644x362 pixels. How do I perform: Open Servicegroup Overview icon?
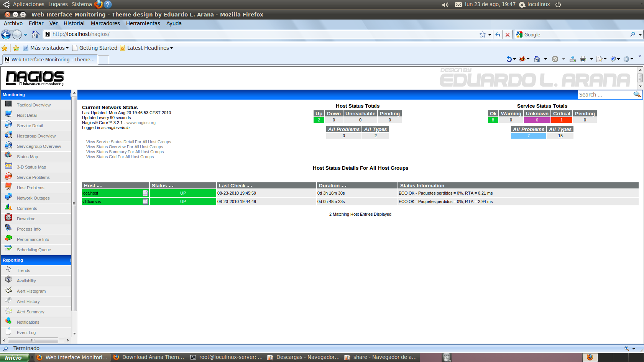click(8, 146)
